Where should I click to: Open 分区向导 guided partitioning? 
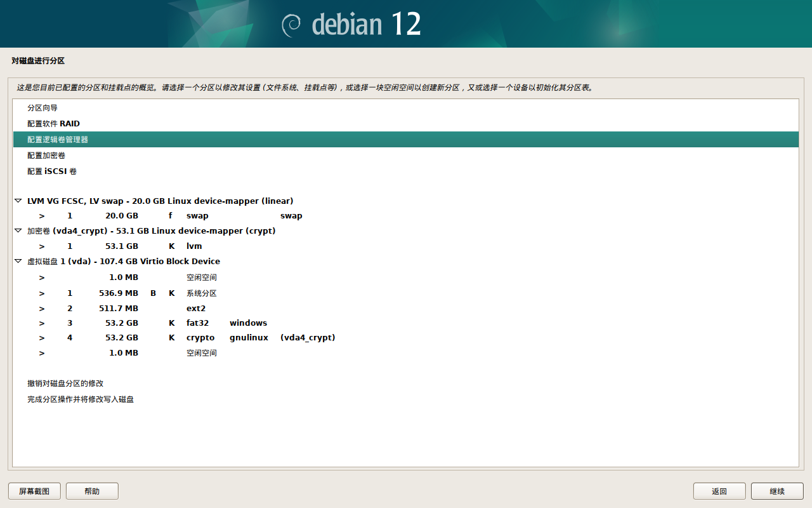tap(405, 108)
